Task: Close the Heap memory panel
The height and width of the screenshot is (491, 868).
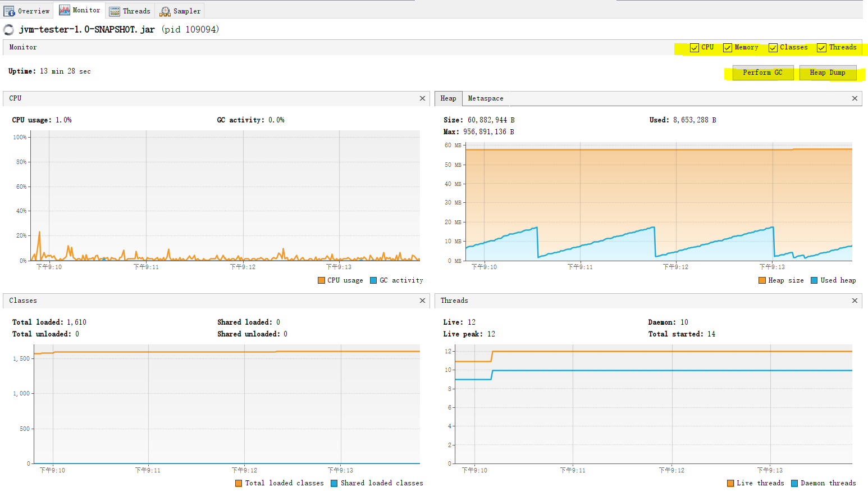Action: click(855, 98)
